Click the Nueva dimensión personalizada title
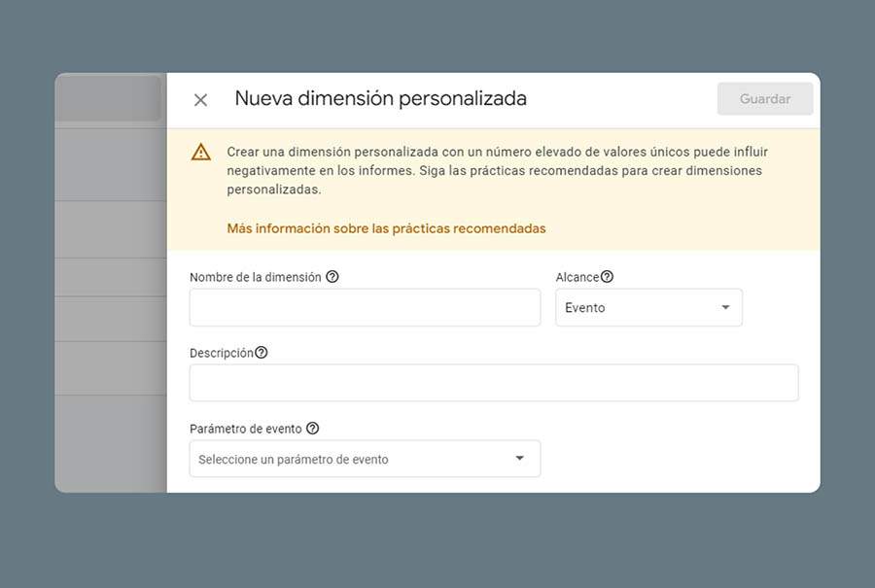875x588 pixels. 380,98
